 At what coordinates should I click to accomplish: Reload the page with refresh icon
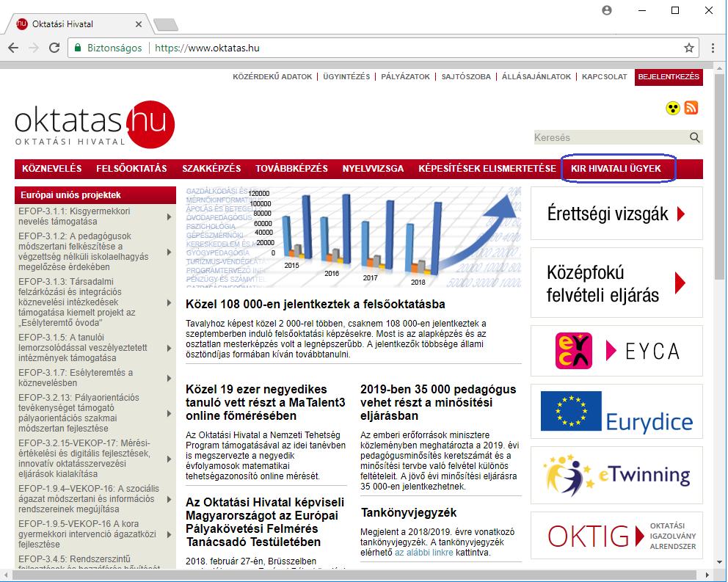point(54,48)
